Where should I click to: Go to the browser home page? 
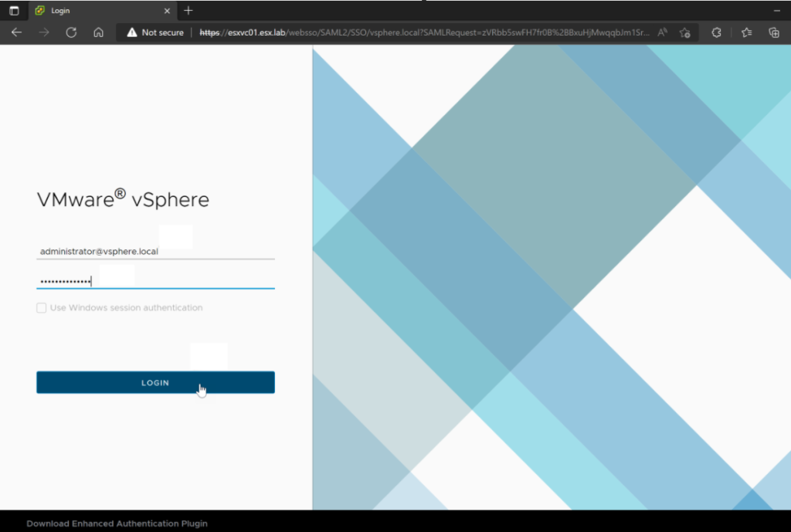click(x=98, y=32)
